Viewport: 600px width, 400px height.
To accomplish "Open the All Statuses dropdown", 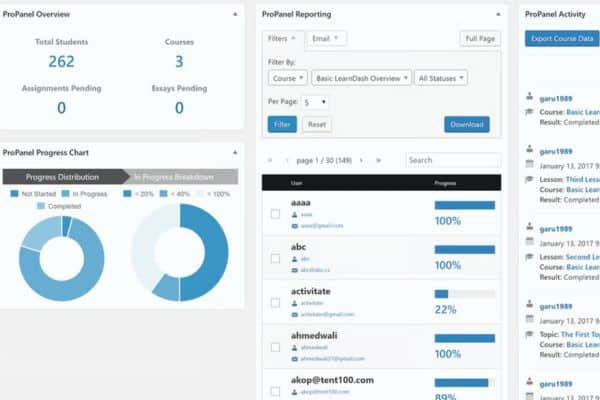I will pos(440,78).
